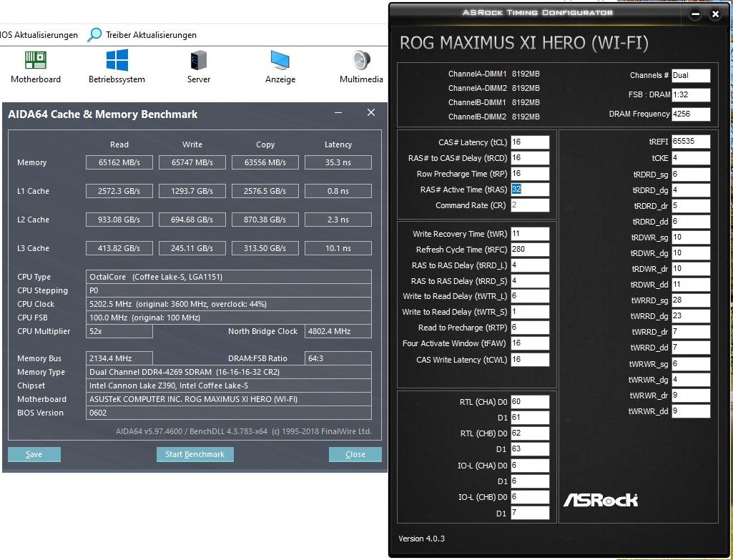Screen dimensions: 733x560
Task: Select the tRRD_L field
Action: pos(530,265)
